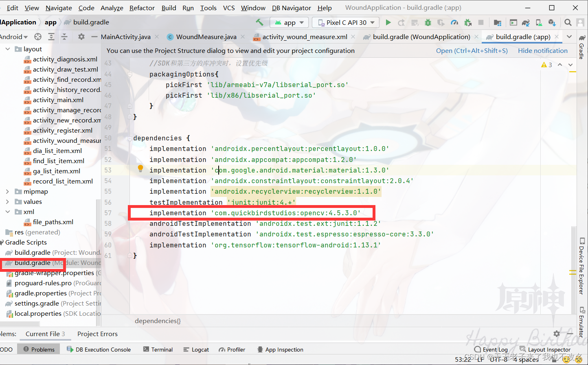This screenshot has width=588, height=365.
Task: Click the Make Project hammer icon
Action: pyautogui.click(x=259, y=22)
